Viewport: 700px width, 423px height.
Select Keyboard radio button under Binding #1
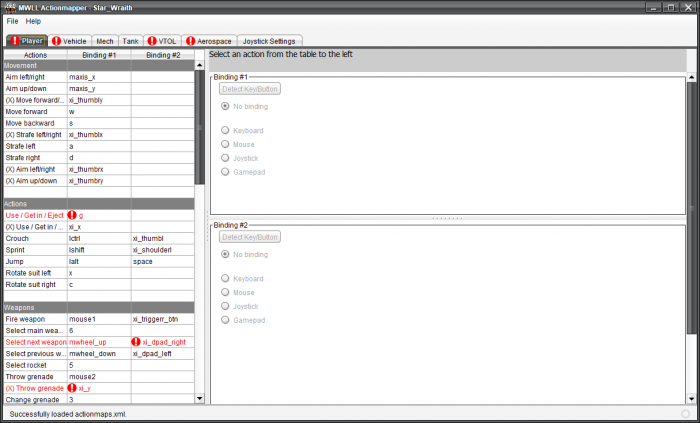[x=226, y=131]
